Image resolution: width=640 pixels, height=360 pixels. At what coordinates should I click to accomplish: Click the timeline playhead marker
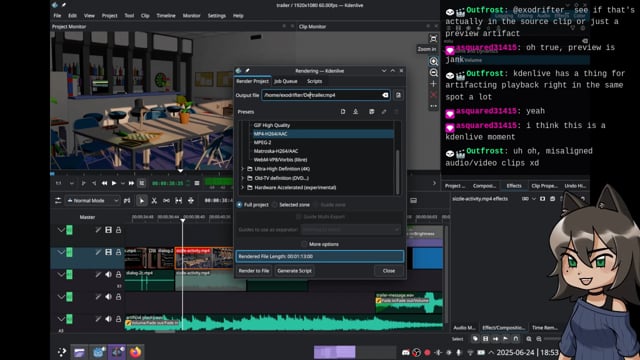182,220
